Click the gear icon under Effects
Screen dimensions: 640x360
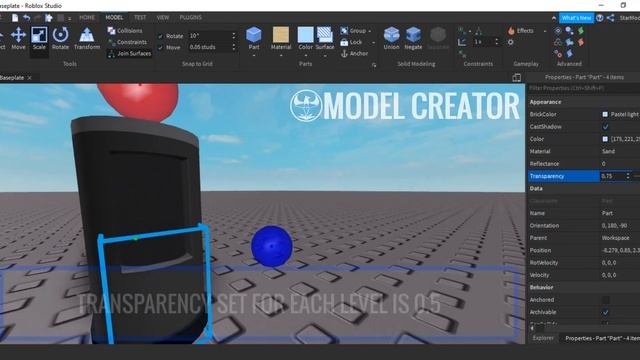point(511,42)
